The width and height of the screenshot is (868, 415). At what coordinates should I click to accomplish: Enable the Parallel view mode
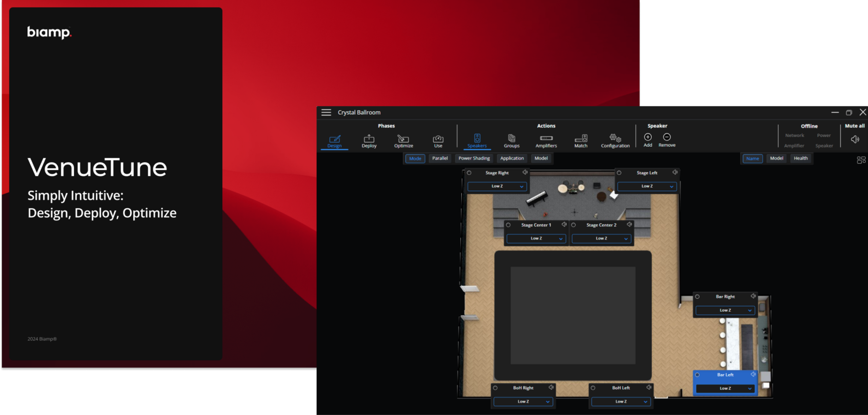[x=440, y=158]
